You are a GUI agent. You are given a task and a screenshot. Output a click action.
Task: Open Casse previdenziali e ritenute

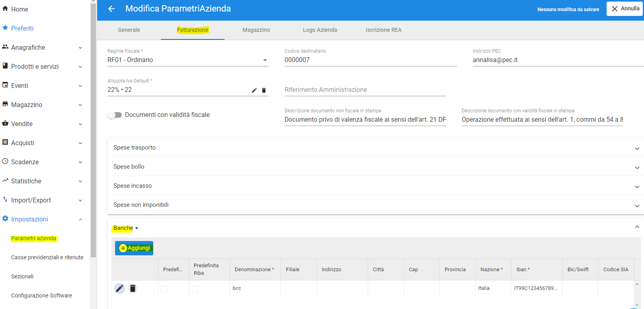(x=47, y=257)
